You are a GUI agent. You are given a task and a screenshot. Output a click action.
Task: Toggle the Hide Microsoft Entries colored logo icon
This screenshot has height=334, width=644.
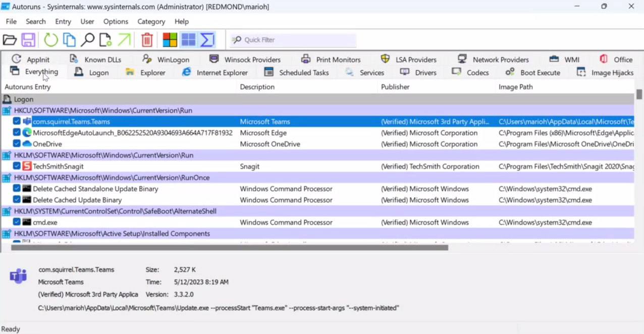[170, 39]
